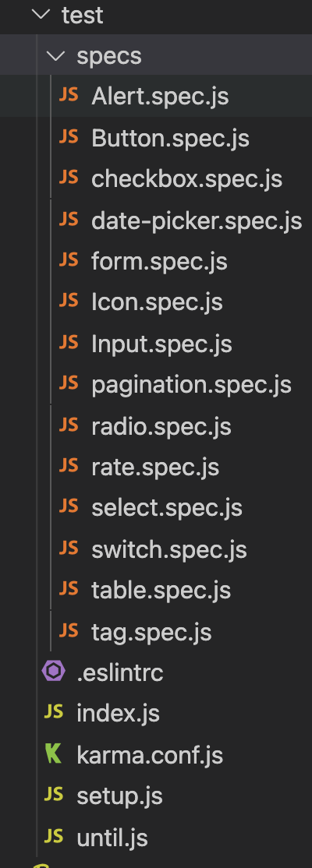312x868 pixels.
Task: Click the JS icon beside tag.spec.js
Action: (69, 630)
